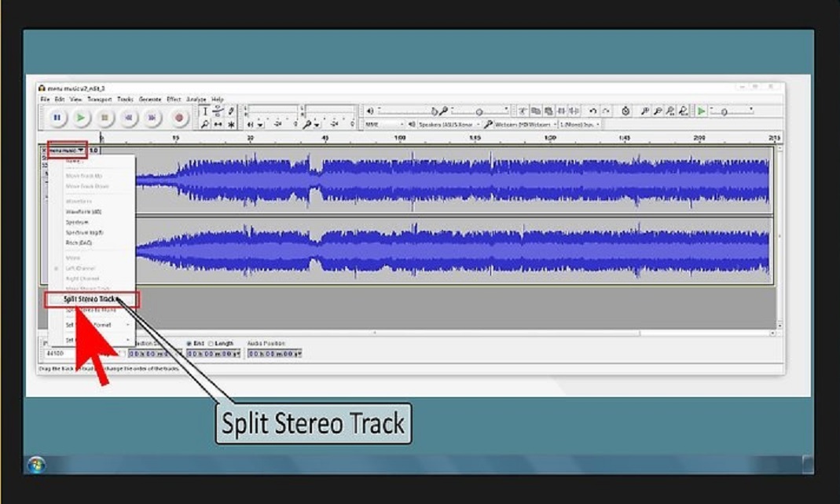This screenshot has height=504, width=840.
Task: Open the Help menu
Action: point(217,100)
